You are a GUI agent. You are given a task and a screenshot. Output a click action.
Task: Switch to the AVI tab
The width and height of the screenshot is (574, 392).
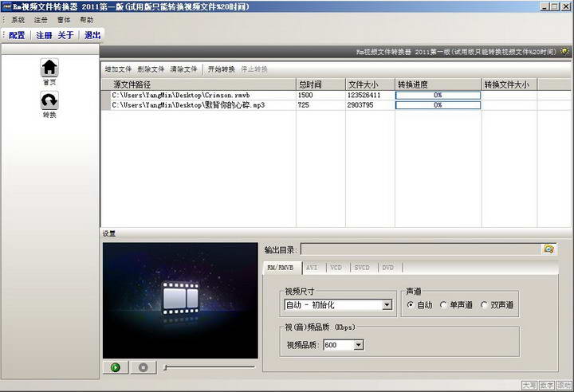point(312,268)
